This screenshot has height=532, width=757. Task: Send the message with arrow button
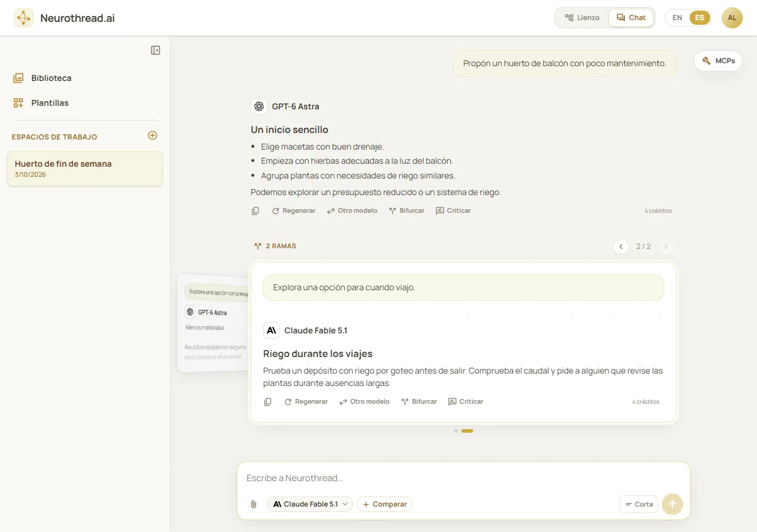tap(672, 504)
